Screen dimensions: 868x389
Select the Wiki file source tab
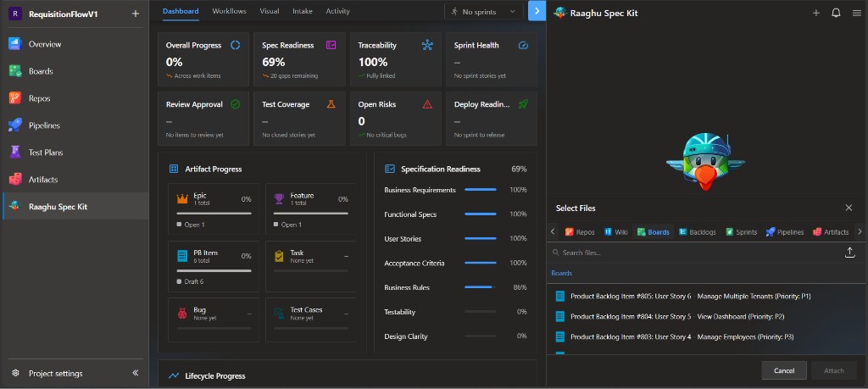pos(615,232)
